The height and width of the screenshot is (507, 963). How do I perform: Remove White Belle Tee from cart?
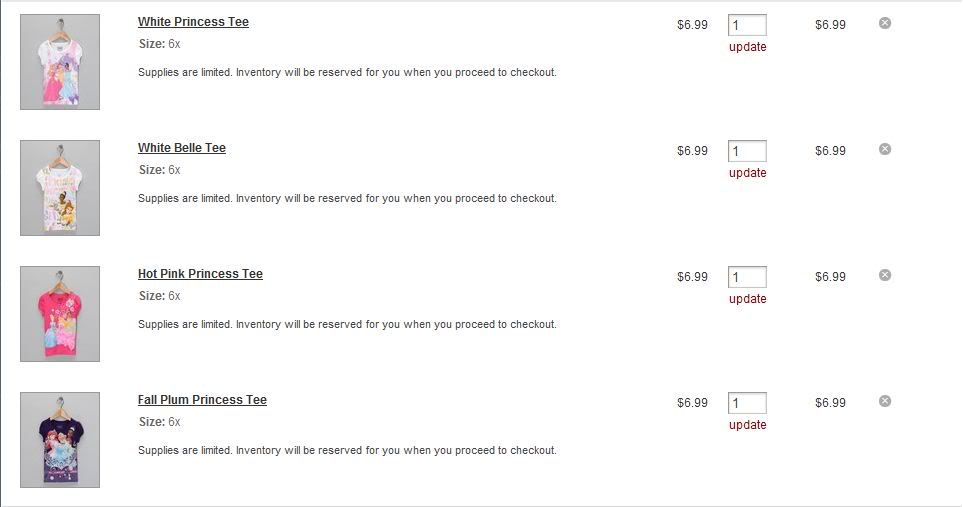click(x=884, y=149)
